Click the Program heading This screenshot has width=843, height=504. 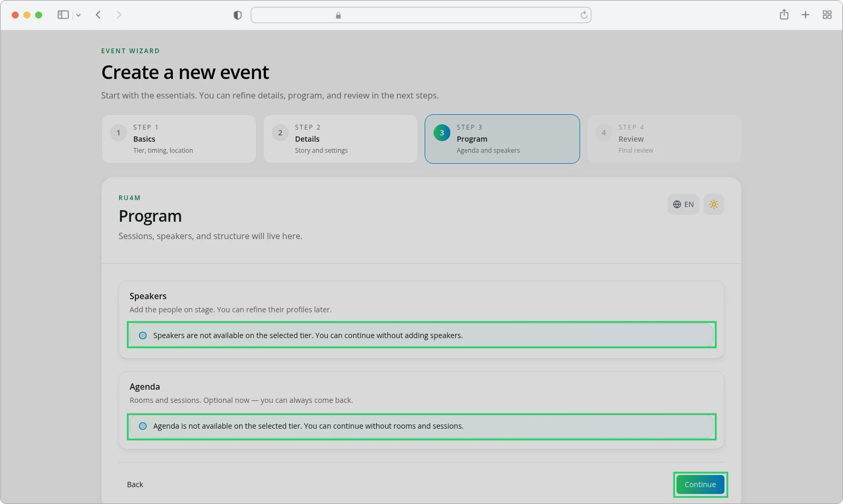click(150, 216)
